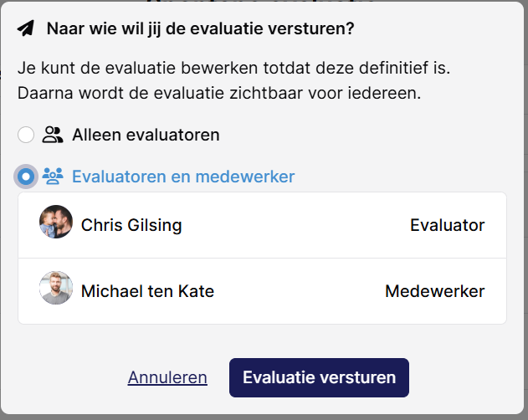
Task: Click the blue group icon beside Evaluatoren en medewerker
Action: [x=53, y=177]
